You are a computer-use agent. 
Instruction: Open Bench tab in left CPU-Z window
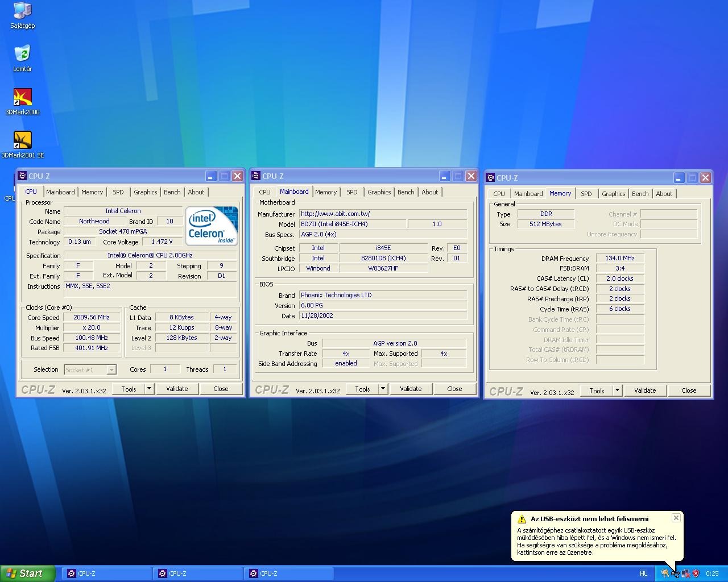[x=172, y=192]
